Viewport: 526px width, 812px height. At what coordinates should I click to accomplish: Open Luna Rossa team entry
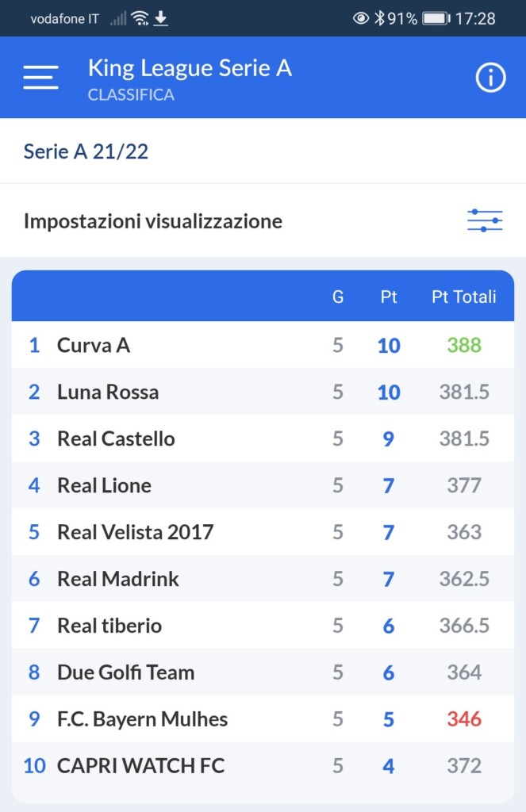click(x=108, y=392)
